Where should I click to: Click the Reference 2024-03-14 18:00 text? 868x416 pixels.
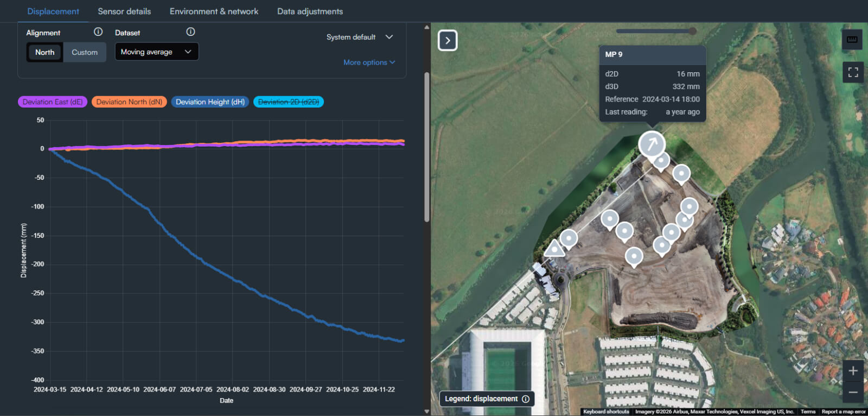[x=652, y=99]
